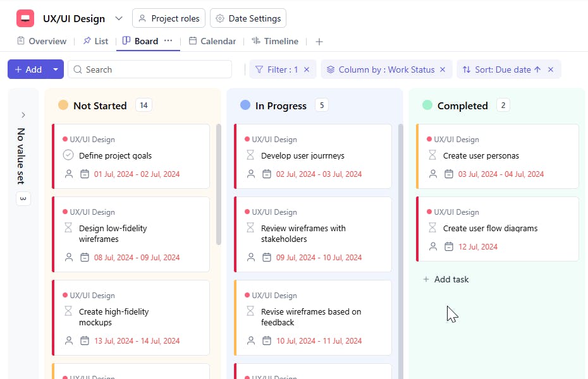The width and height of the screenshot is (588, 379).
Task: Open the Board tab three-dot options
Action: pos(168,41)
